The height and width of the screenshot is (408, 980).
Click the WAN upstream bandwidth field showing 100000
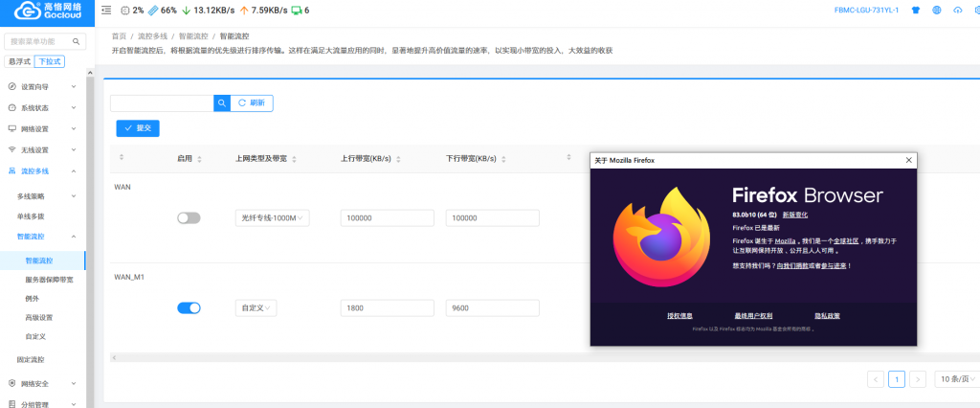pos(387,218)
